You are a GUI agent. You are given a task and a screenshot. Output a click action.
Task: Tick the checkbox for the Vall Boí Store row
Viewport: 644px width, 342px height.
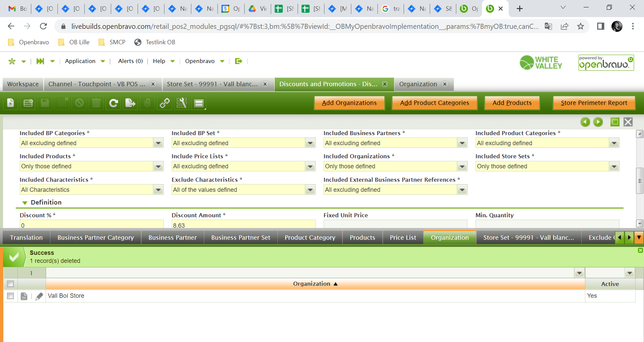point(10,296)
